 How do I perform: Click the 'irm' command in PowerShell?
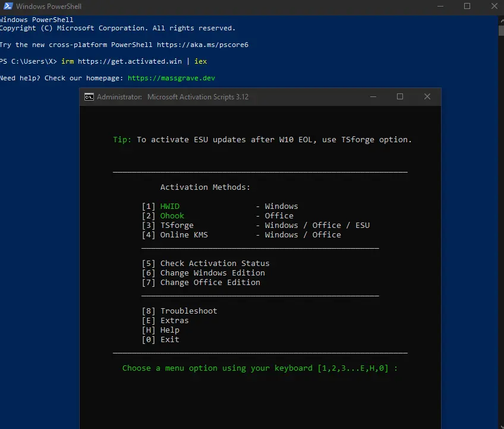click(x=68, y=61)
